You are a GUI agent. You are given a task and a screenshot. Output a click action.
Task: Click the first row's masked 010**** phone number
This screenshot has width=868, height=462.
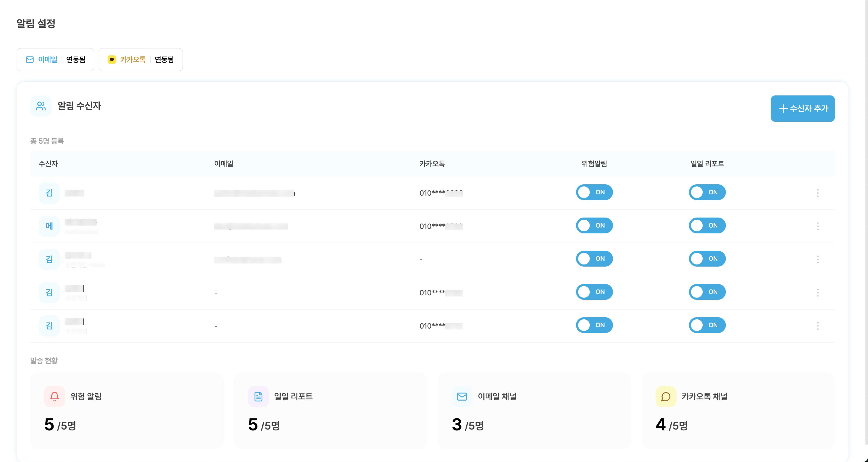(441, 193)
